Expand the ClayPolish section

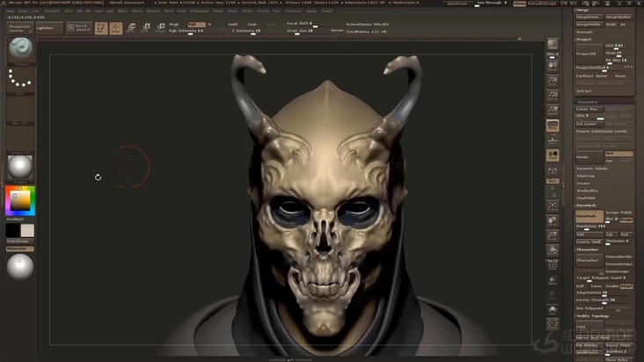[x=586, y=198]
